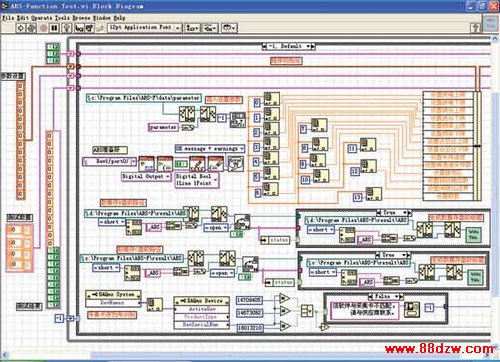Screen dimensions: 500x362
Task: Toggle Run Continuously mode
Action: pyautogui.click(x=31, y=28)
